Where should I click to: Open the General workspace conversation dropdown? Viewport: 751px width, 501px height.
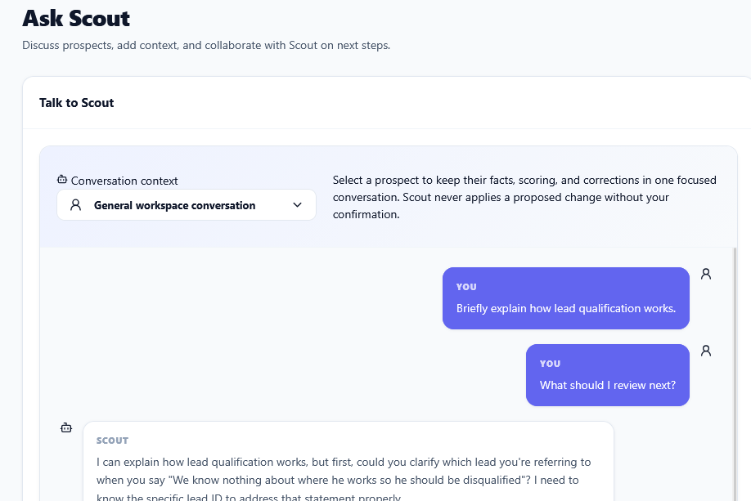click(x=186, y=205)
